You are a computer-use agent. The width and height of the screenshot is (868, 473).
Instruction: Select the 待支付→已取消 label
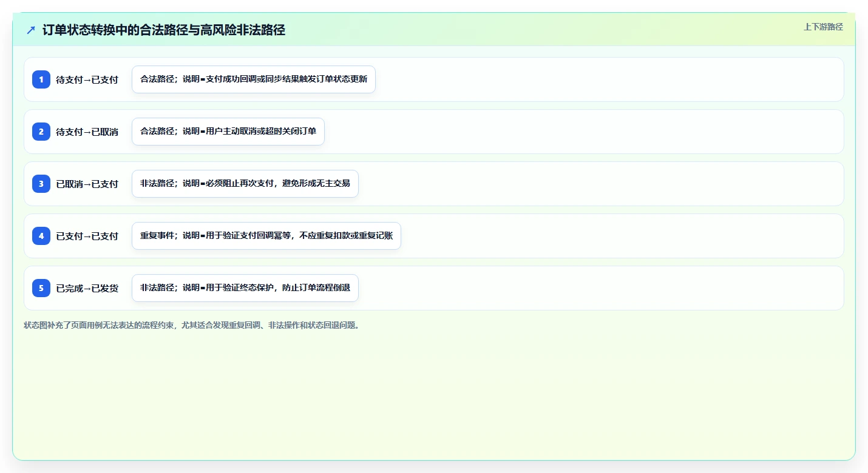click(87, 132)
